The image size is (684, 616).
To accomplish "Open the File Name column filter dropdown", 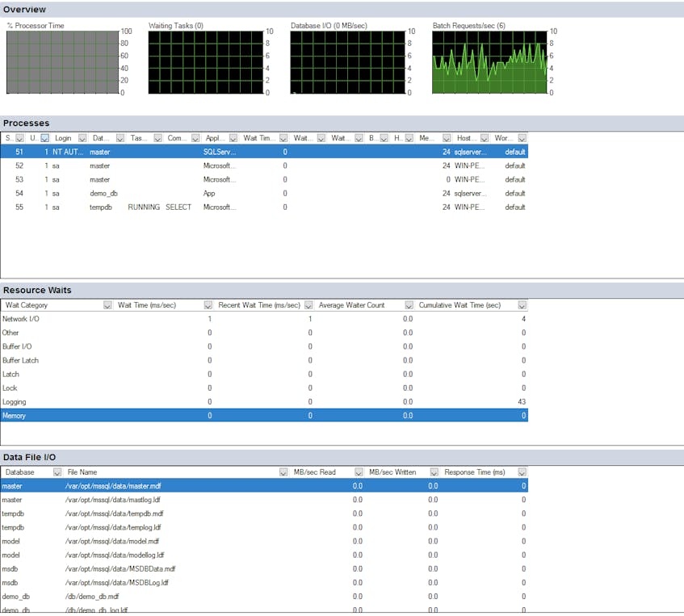I will click(x=283, y=472).
